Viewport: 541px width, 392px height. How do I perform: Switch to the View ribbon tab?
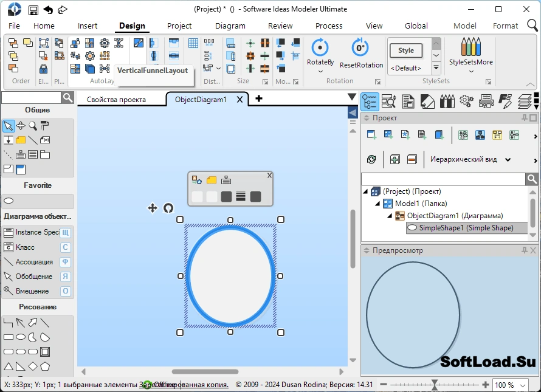point(374,26)
